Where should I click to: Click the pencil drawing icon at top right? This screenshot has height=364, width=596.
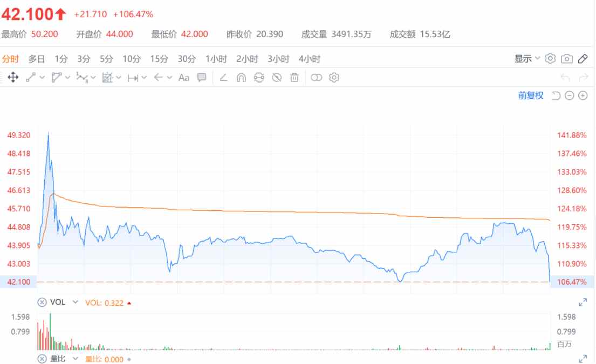point(583,59)
